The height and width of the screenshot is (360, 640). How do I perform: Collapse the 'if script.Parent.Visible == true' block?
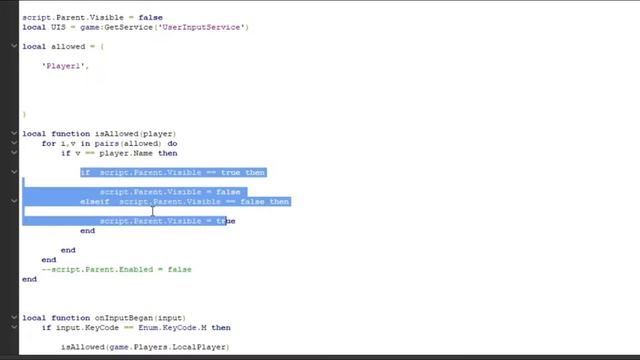(14, 172)
